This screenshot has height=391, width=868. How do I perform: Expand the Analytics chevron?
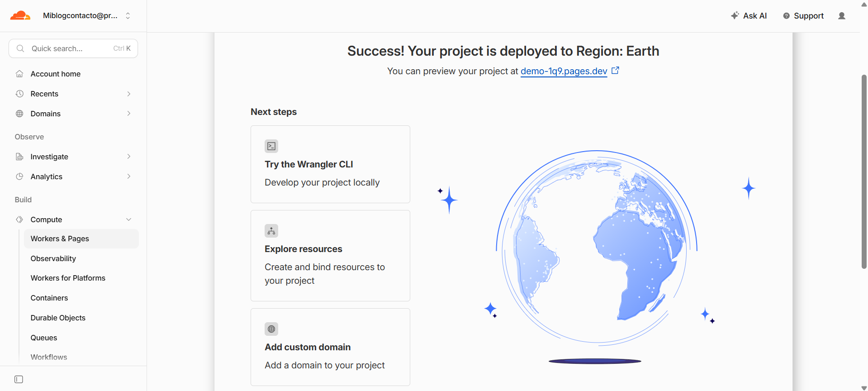click(x=129, y=176)
